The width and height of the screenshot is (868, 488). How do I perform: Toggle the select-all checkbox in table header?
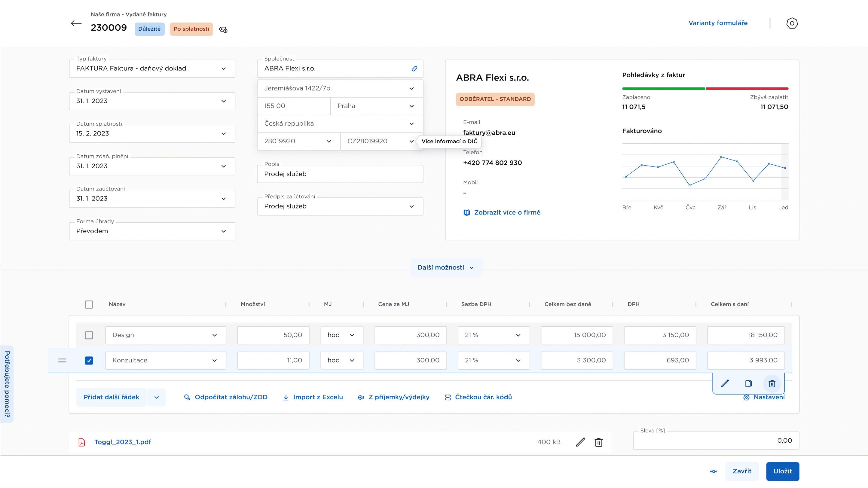(89, 304)
